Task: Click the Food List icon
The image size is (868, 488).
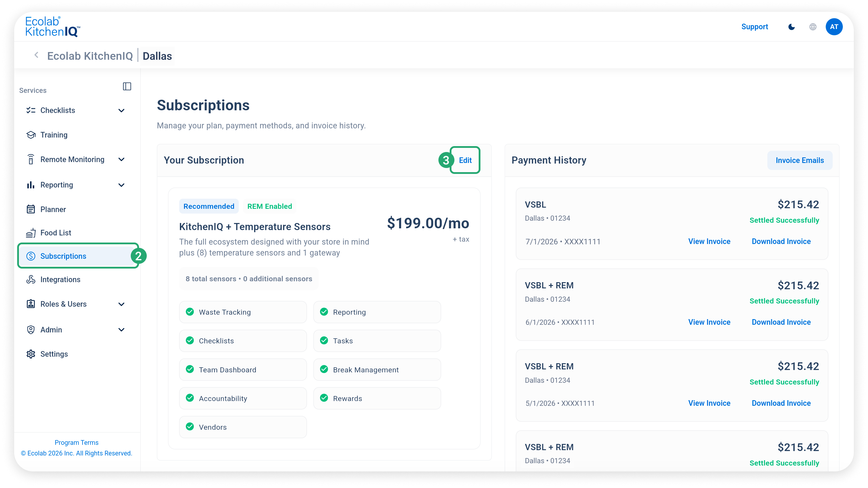Action: tap(31, 233)
